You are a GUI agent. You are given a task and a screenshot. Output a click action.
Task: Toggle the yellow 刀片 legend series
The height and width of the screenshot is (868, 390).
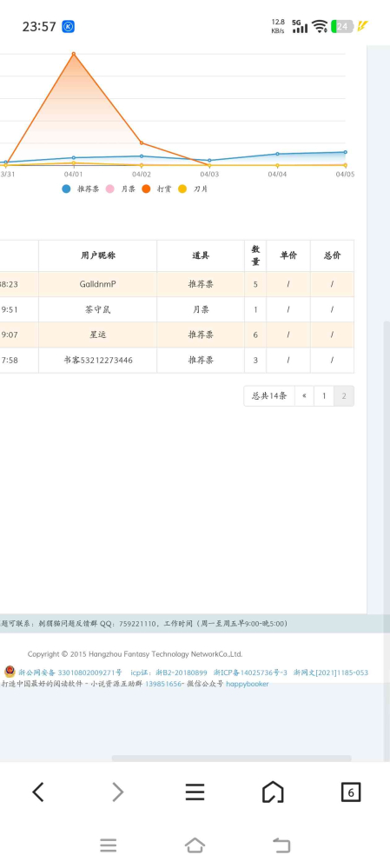click(193, 189)
